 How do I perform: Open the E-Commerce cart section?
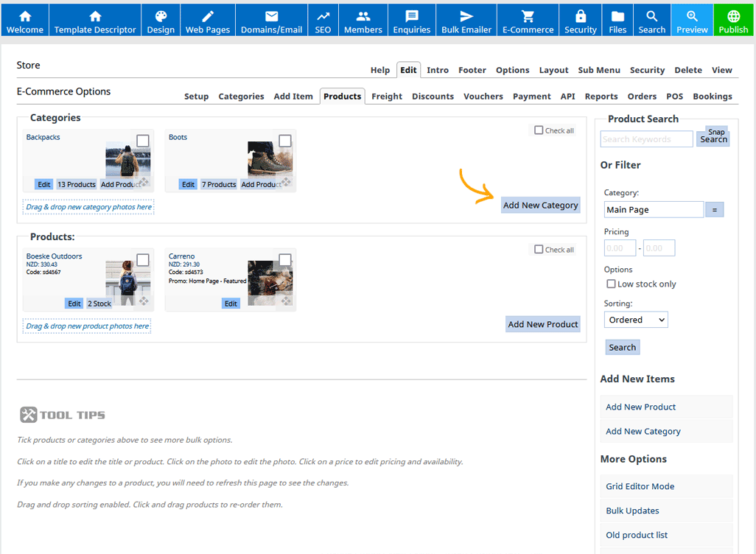(528, 20)
